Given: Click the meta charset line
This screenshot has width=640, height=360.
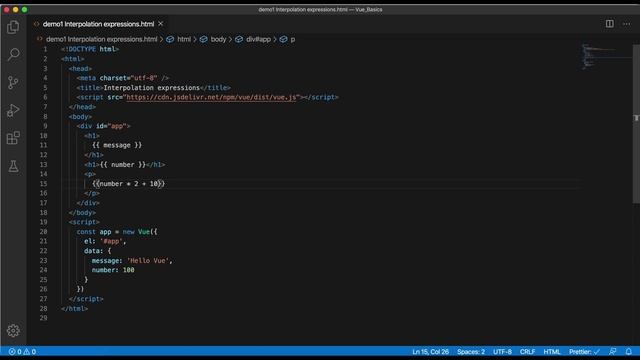Looking at the screenshot, I should pyautogui.click(x=122, y=78).
